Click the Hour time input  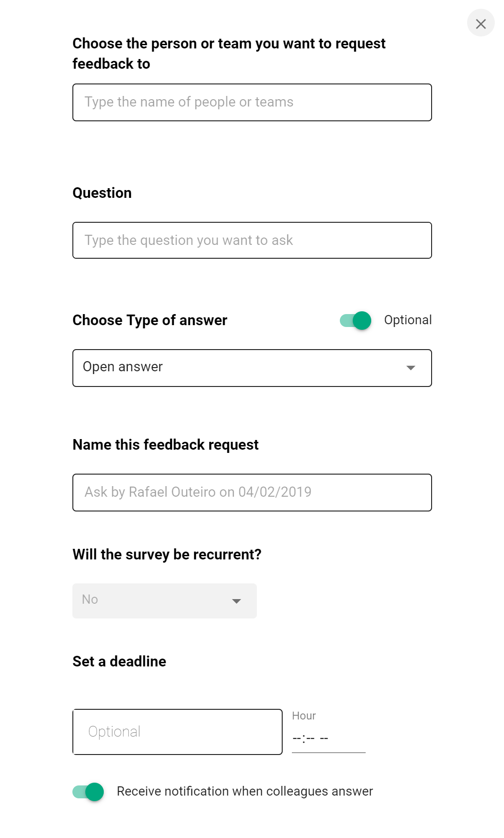[x=328, y=738]
